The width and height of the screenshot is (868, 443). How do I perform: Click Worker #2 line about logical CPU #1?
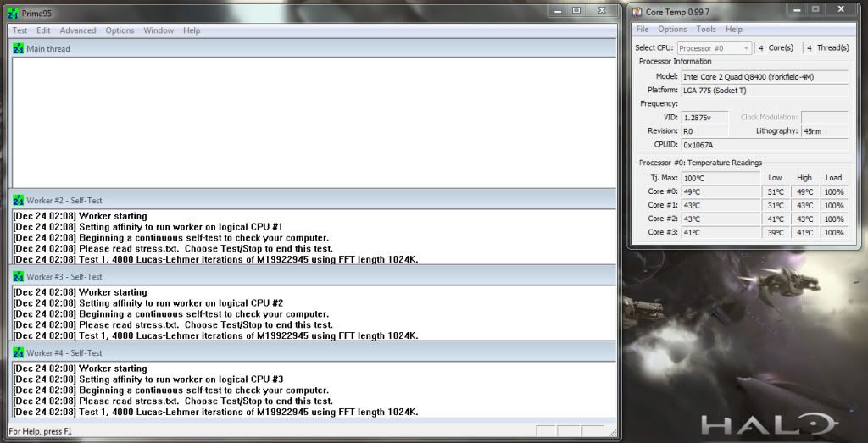point(147,227)
